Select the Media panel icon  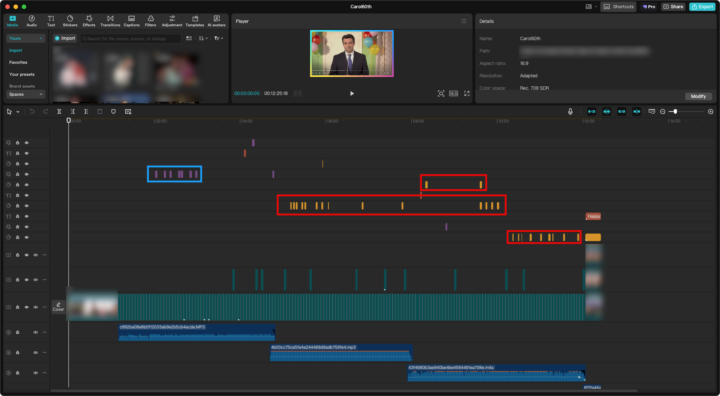tap(12, 21)
